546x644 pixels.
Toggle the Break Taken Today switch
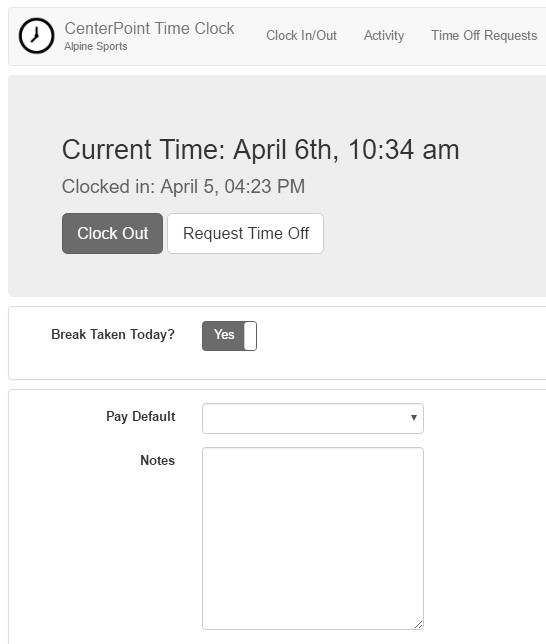pyautogui.click(x=229, y=336)
